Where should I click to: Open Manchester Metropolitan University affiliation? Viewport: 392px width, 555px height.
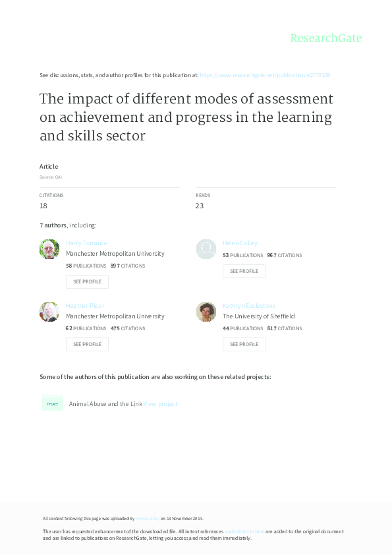tap(116, 253)
